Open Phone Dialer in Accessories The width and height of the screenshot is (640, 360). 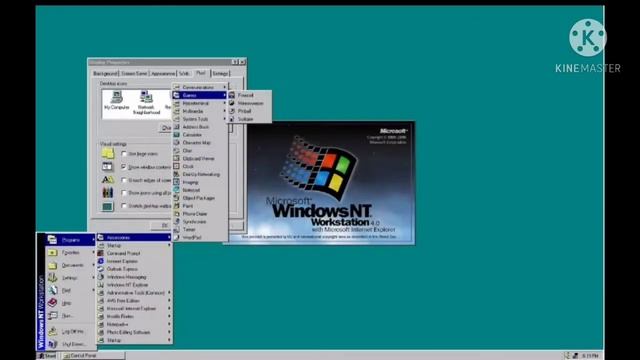click(x=200, y=214)
